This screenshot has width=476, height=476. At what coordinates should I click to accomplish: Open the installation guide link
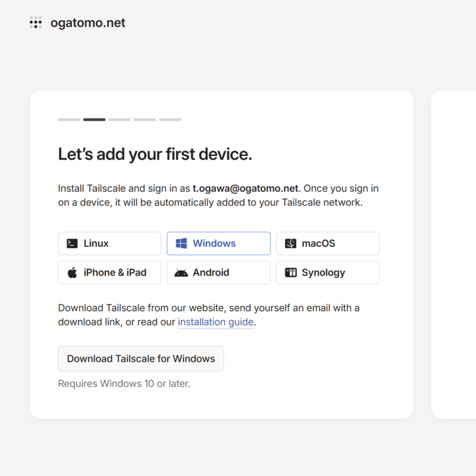tap(215, 322)
